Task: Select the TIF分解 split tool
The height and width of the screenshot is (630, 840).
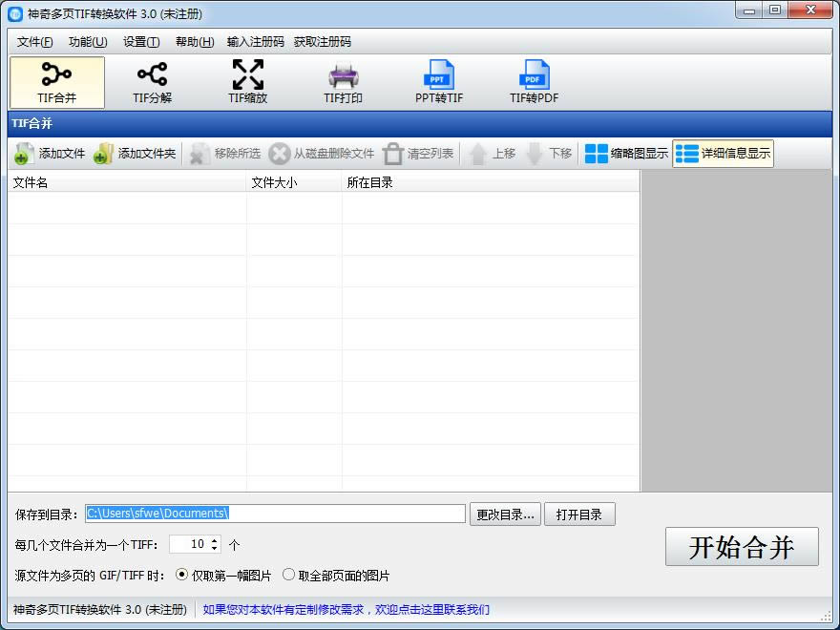Action: pyautogui.click(x=152, y=82)
